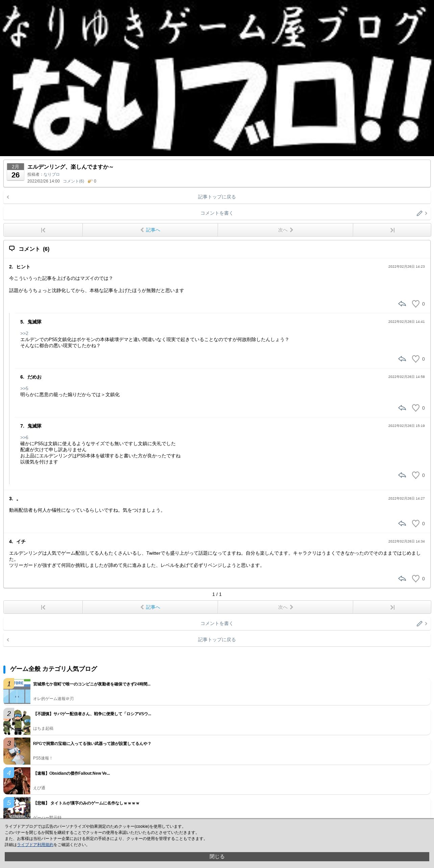Click the pencil icon on bottom コメントを書く

pyautogui.click(x=419, y=624)
